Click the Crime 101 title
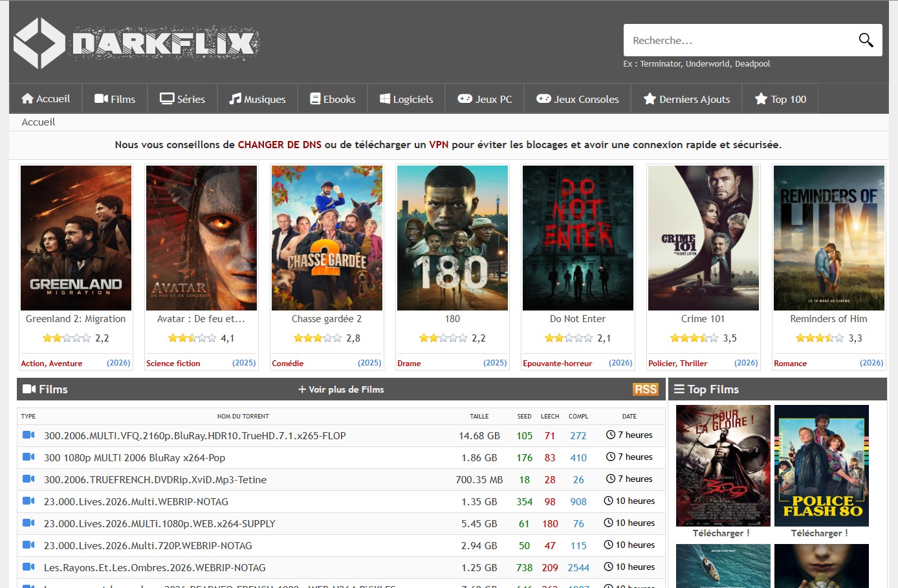The height and width of the screenshot is (588, 898). click(x=703, y=319)
